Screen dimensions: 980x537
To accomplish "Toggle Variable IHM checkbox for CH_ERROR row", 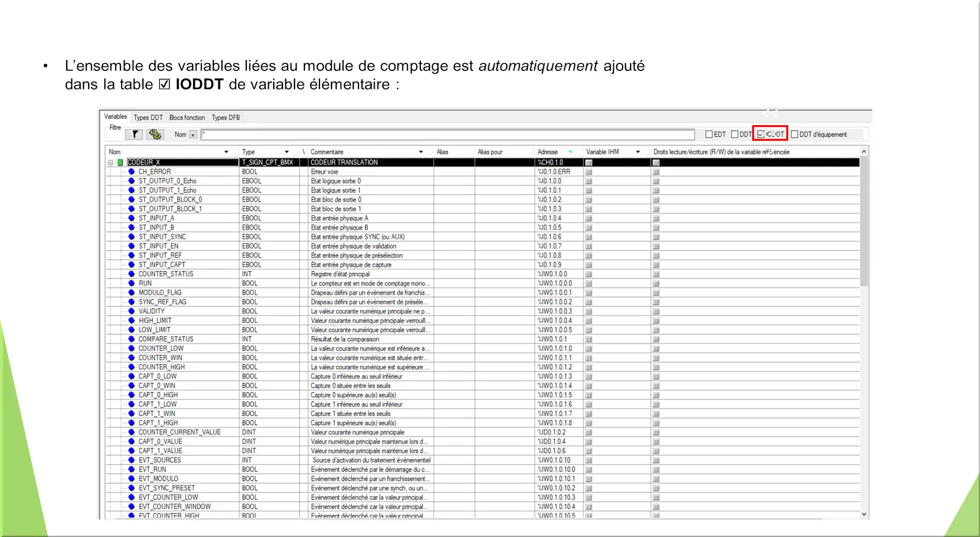I will pyautogui.click(x=589, y=172).
